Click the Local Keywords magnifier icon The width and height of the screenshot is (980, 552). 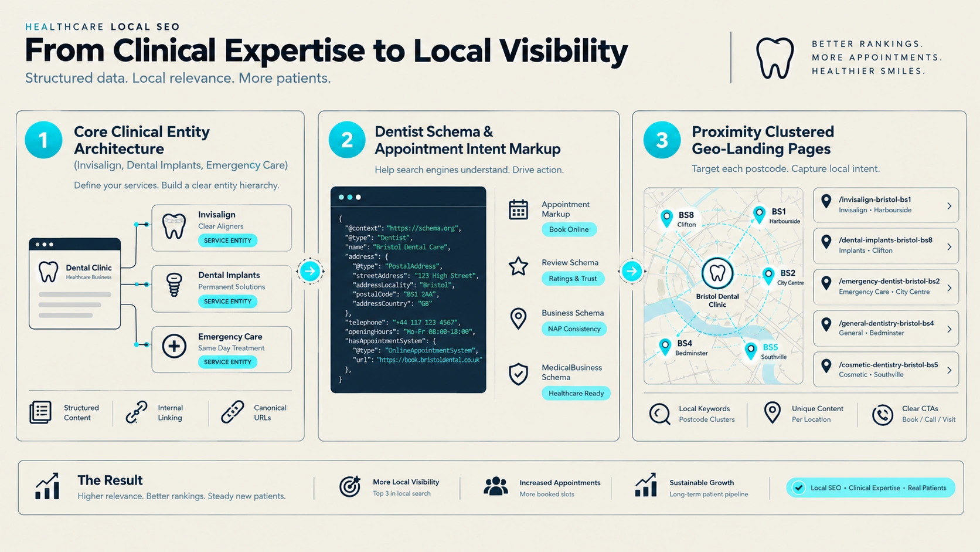coord(660,414)
